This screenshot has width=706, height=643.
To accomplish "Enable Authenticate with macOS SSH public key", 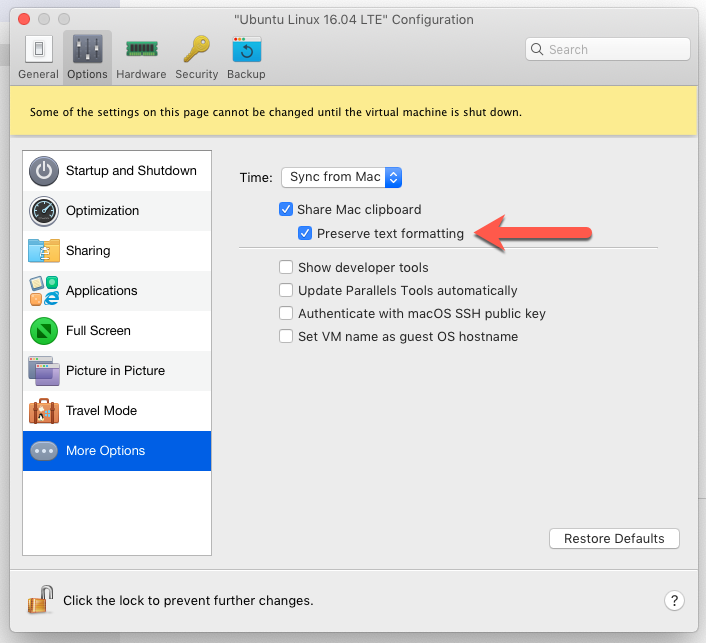I will pyautogui.click(x=286, y=313).
